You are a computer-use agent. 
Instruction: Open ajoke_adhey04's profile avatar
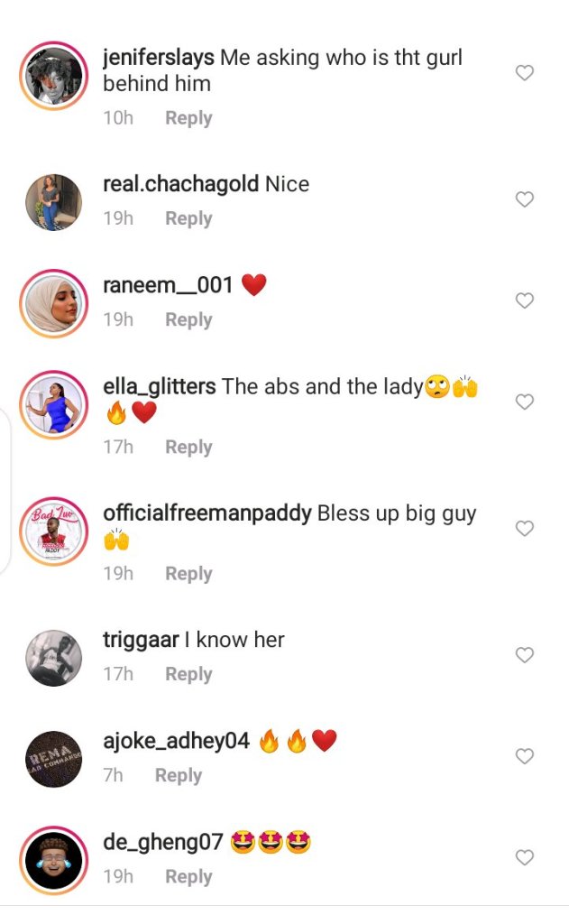point(53,759)
